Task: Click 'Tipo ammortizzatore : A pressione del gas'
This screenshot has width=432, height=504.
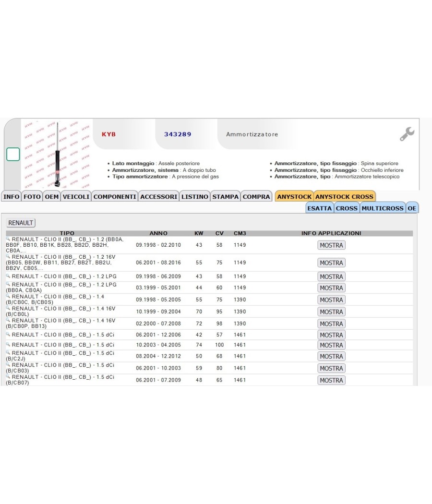Action: click(166, 177)
